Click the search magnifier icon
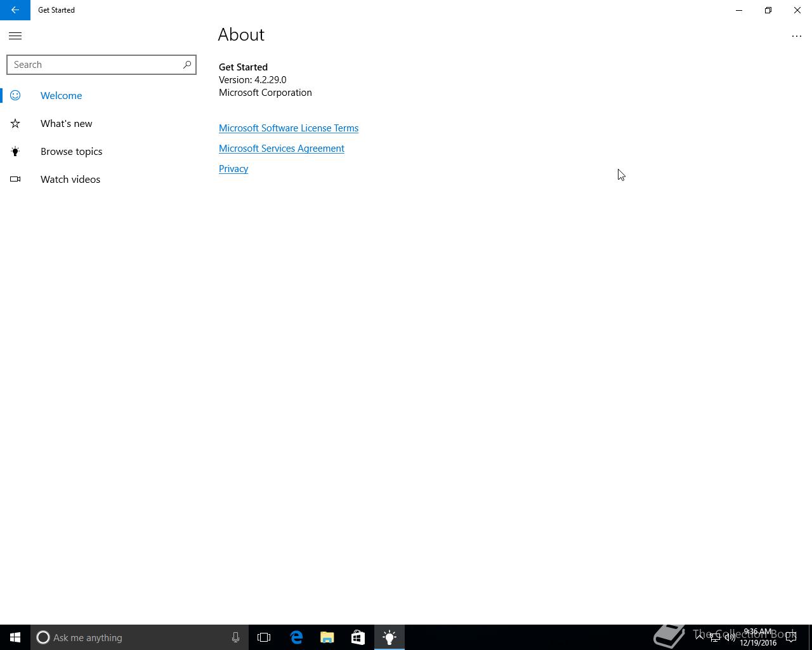The width and height of the screenshot is (812, 650). (187, 65)
